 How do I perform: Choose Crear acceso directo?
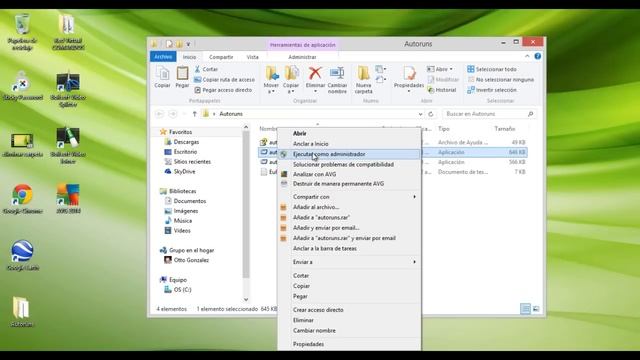coord(349,310)
